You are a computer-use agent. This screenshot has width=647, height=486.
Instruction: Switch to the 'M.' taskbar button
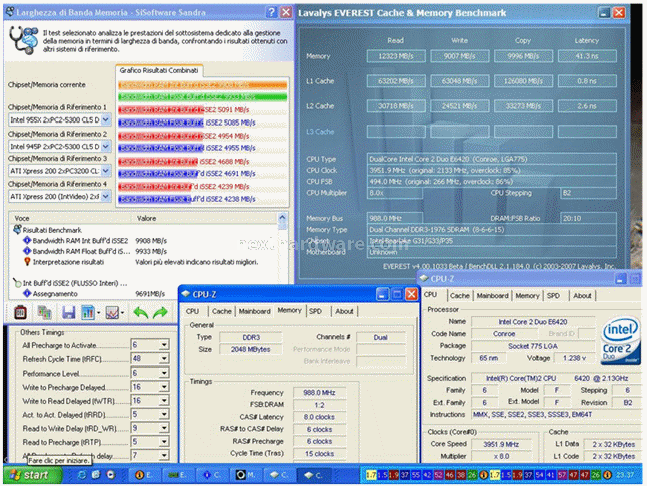(x=246, y=475)
